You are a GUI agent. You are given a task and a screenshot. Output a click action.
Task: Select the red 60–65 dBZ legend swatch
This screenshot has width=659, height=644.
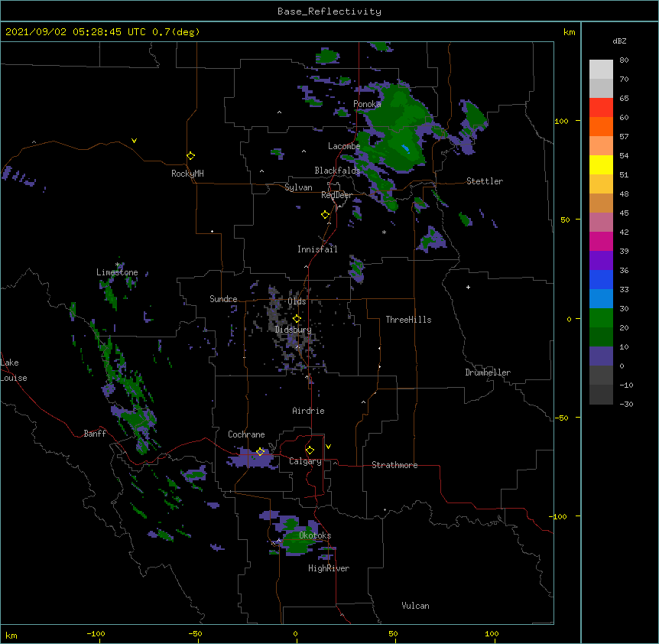point(601,107)
